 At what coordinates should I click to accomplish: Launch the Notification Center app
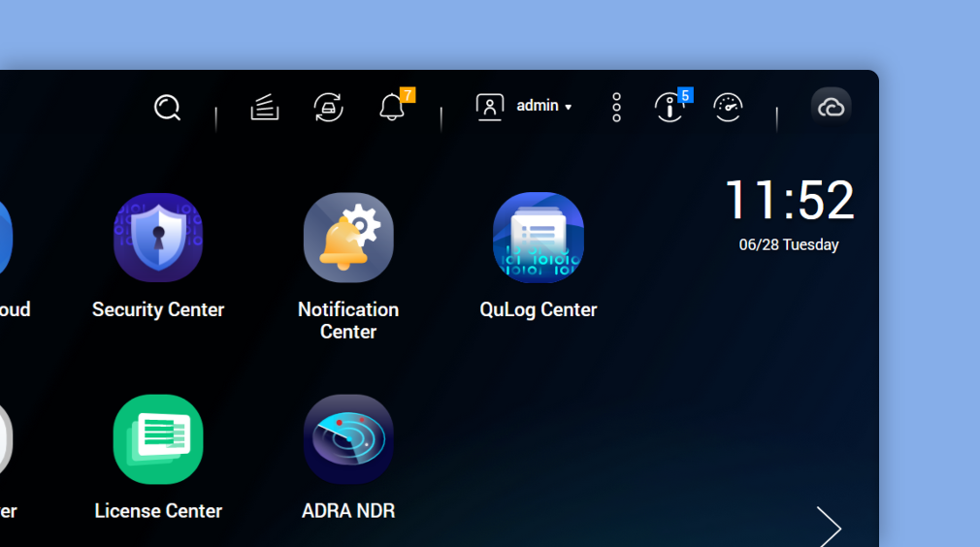[x=348, y=238]
